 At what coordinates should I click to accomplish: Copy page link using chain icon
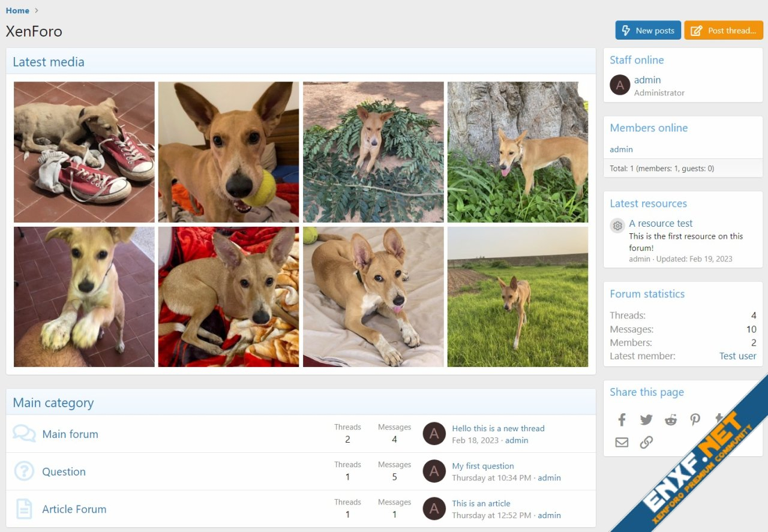click(646, 443)
